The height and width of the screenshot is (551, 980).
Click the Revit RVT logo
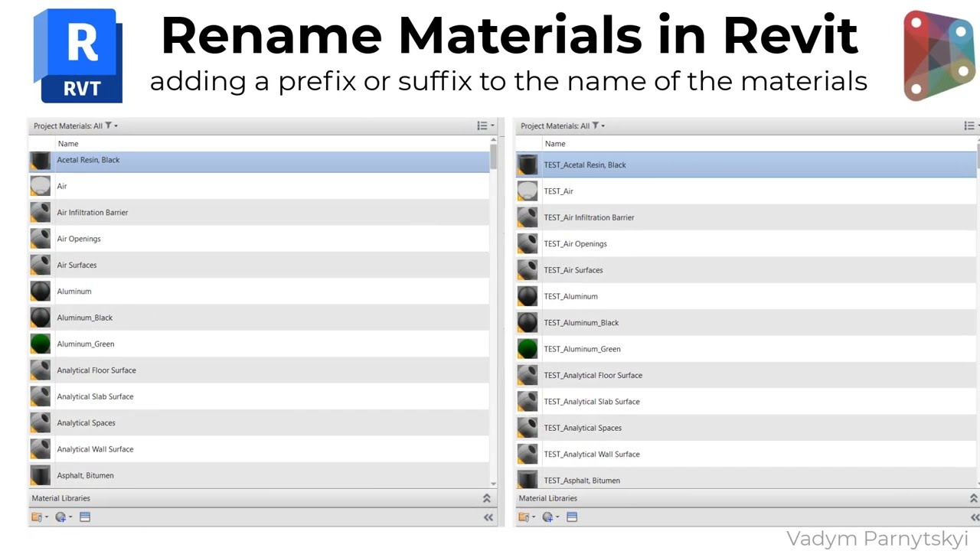[78, 56]
